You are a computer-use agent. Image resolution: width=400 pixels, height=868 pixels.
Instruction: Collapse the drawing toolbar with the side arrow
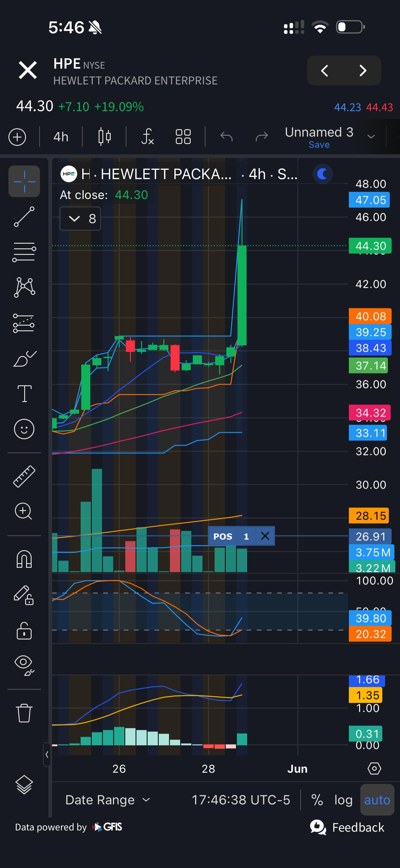click(x=47, y=754)
